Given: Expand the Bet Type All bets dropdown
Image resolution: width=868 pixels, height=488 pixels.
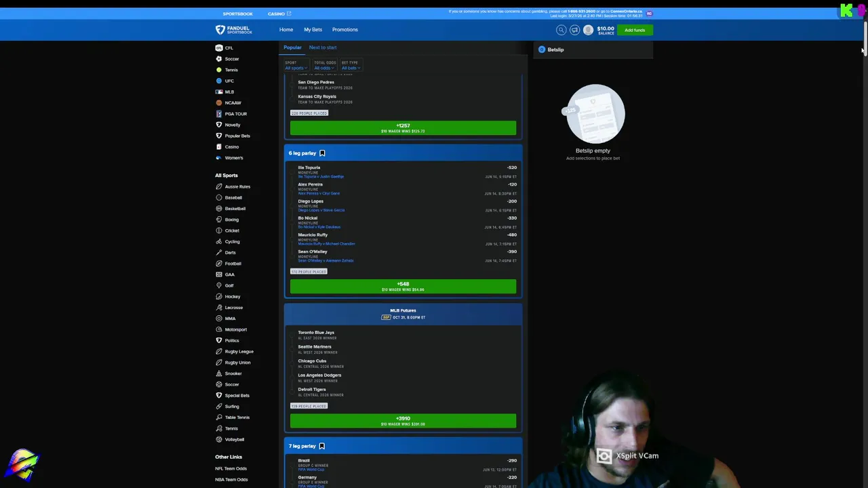Looking at the screenshot, I should [x=351, y=66].
